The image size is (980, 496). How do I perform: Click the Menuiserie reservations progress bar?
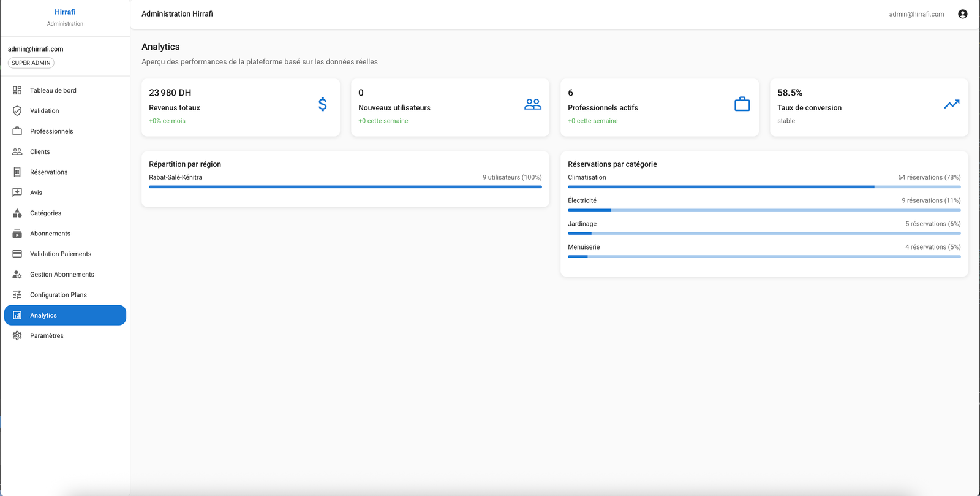coord(764,257)
